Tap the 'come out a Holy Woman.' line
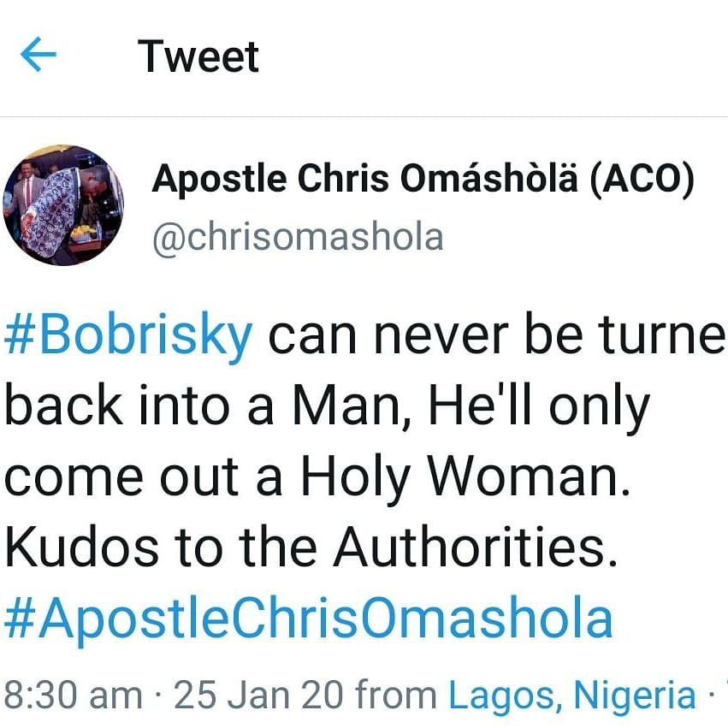Viewport: 728px width, 728px height. 317,478
